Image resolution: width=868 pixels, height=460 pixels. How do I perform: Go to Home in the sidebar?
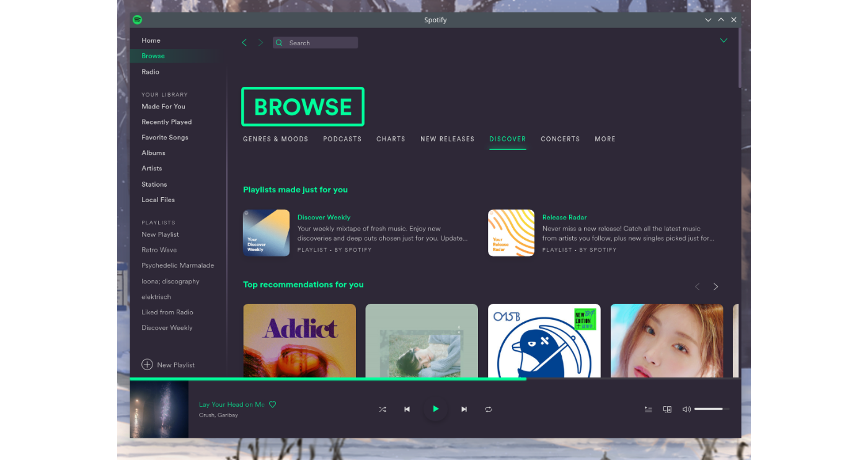coord(151,40)
